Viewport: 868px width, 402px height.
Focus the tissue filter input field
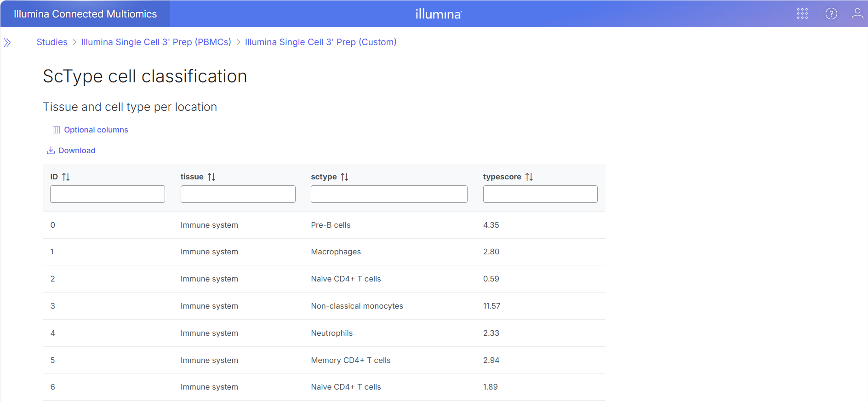pyautogui.click(x=238, y=194)
